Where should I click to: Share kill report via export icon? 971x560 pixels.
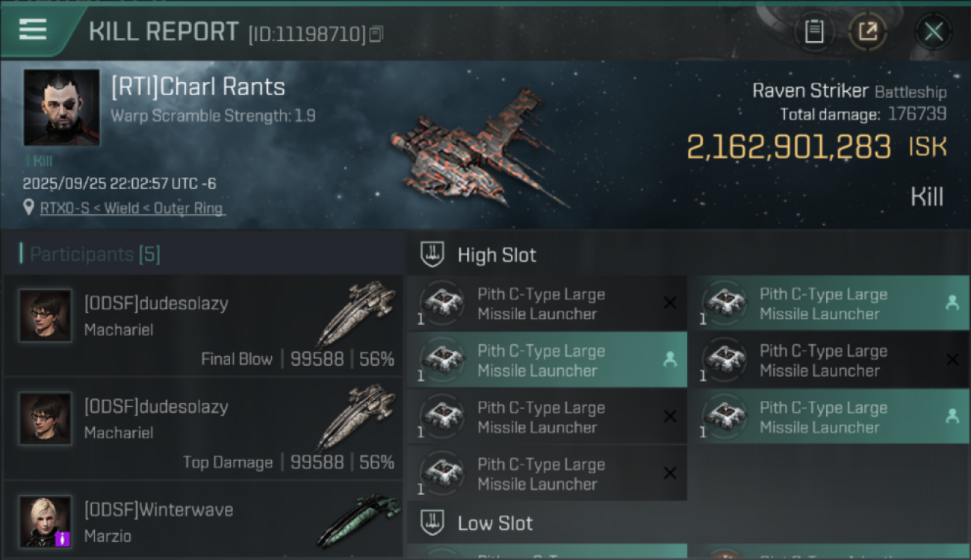coord(868,31)
